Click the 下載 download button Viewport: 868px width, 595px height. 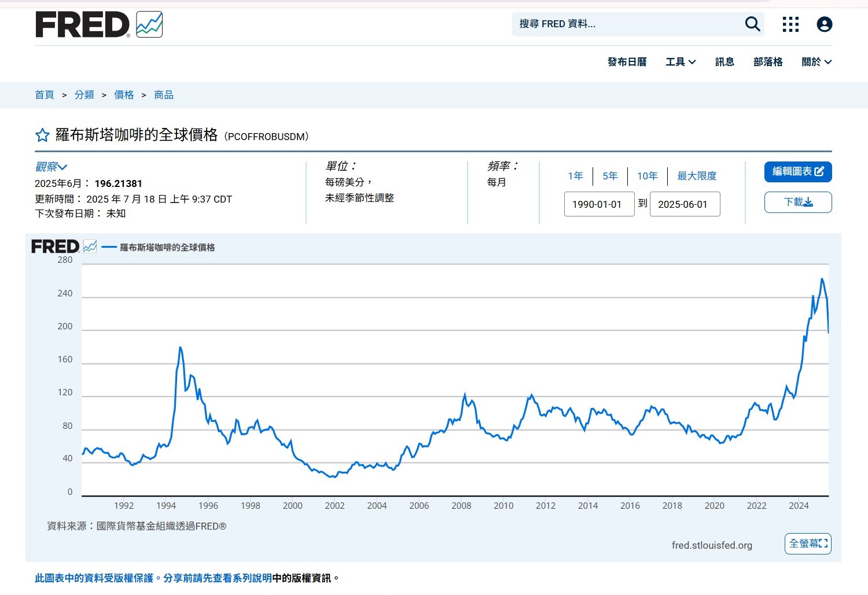click(x=797, y=202)
